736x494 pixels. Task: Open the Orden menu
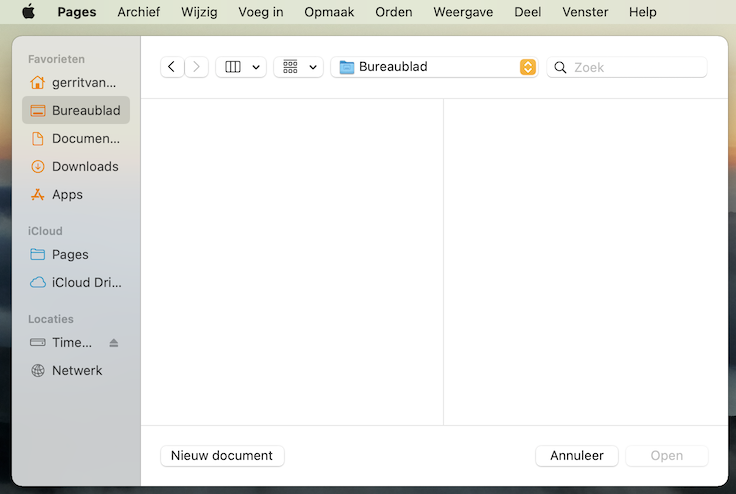coord(393,12)
